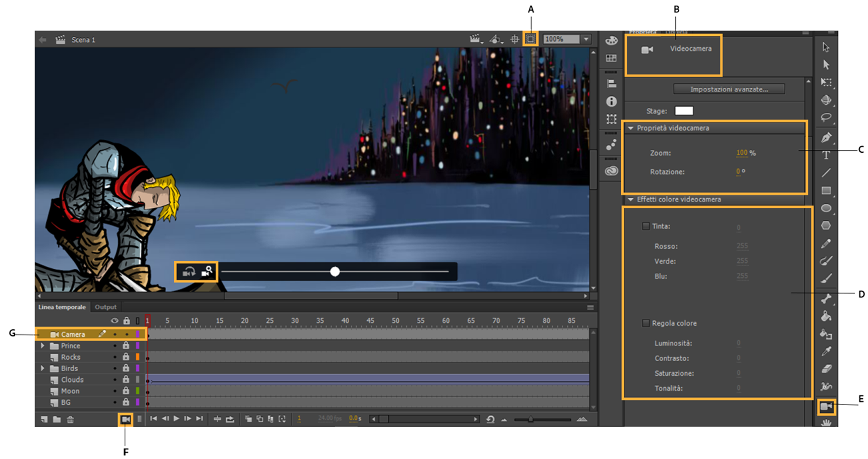Viewport: 868px width, 459px height.
Task: Select the Paint Bucket tool
Action: point(826,316)
